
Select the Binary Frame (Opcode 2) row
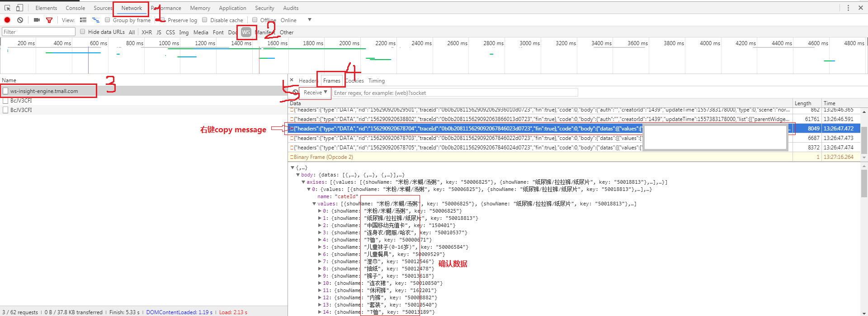(574, 157)
